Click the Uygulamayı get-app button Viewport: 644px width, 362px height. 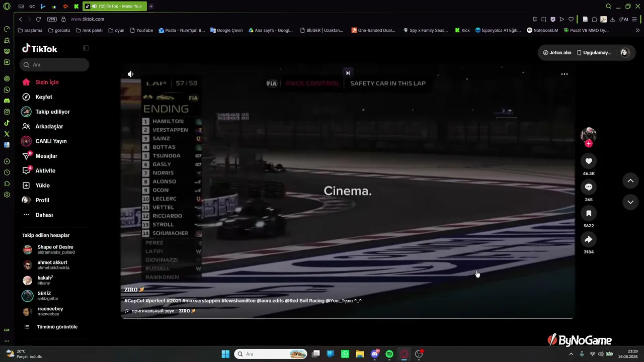[594, 53]
